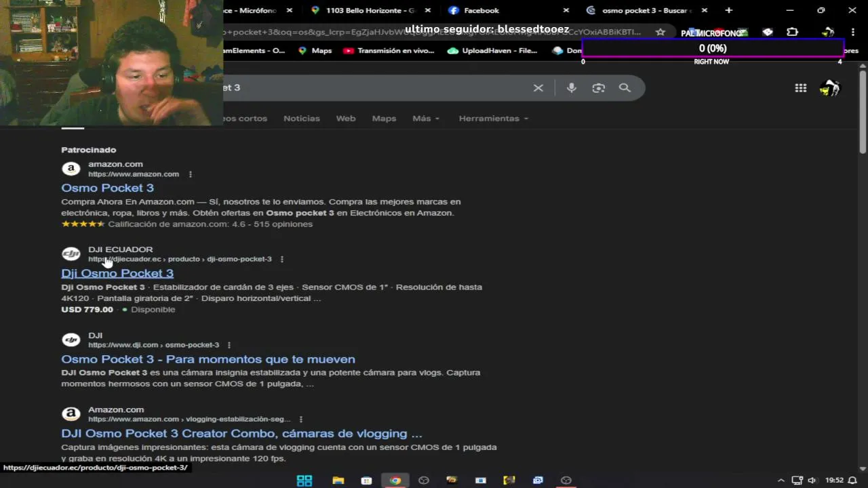Open the UploadHaven bookmark
Screen dimensions: 868x488
point(492,51)
